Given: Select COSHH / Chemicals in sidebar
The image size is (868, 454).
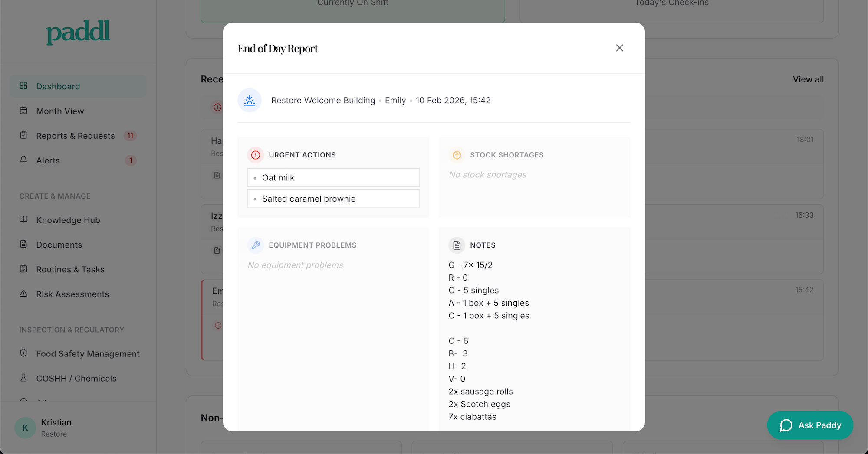Looking at the screenshot, I should [x=76, y=379].
